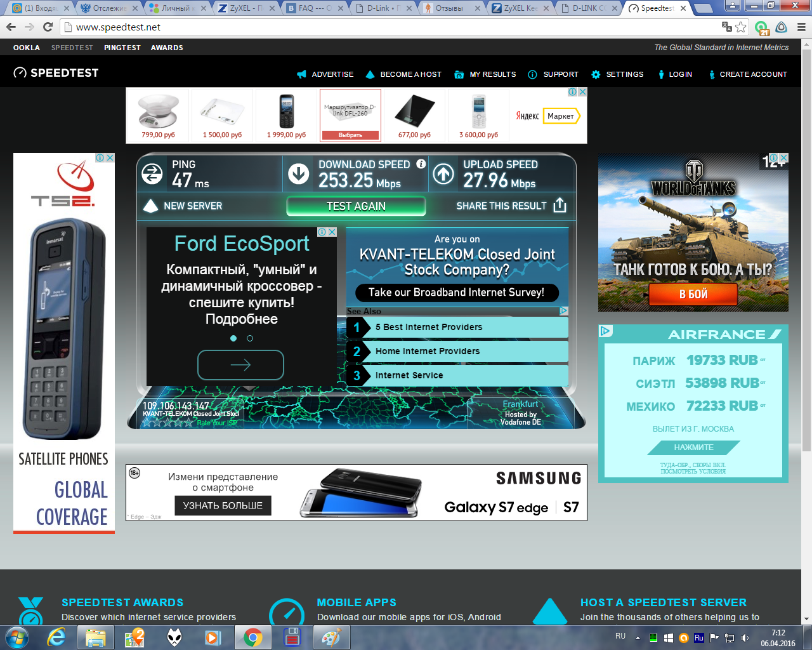Click the Rate Your ISP stars
The height and width of the screenshot is (650, 812).
(x=169, y=423)
